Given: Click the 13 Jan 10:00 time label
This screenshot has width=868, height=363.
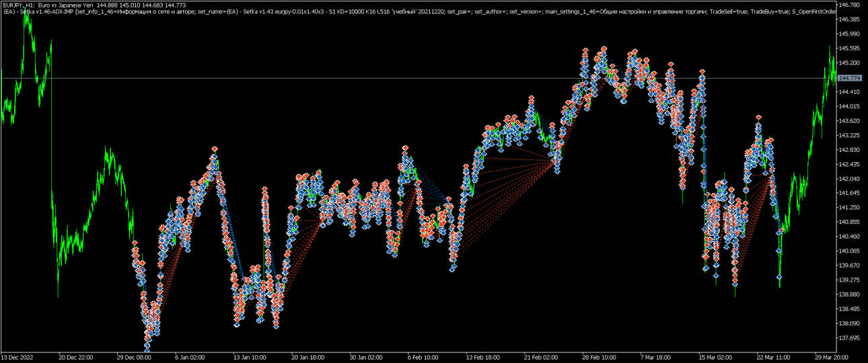Looking at the screenshot, I should (x=250, y=358).
